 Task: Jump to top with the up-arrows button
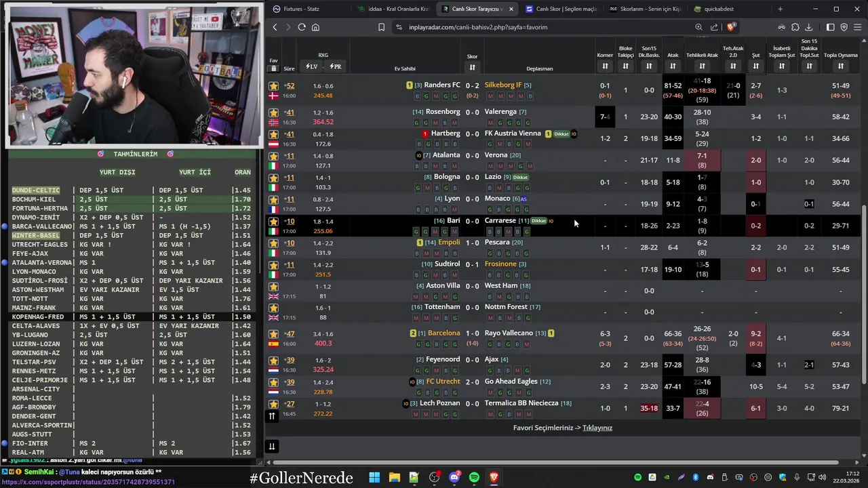271,415
